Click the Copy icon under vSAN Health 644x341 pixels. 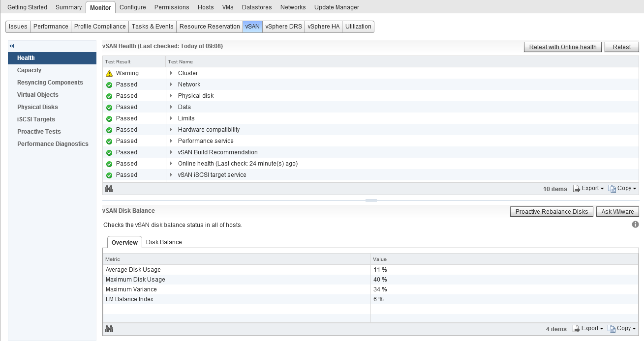coord(612,189)
